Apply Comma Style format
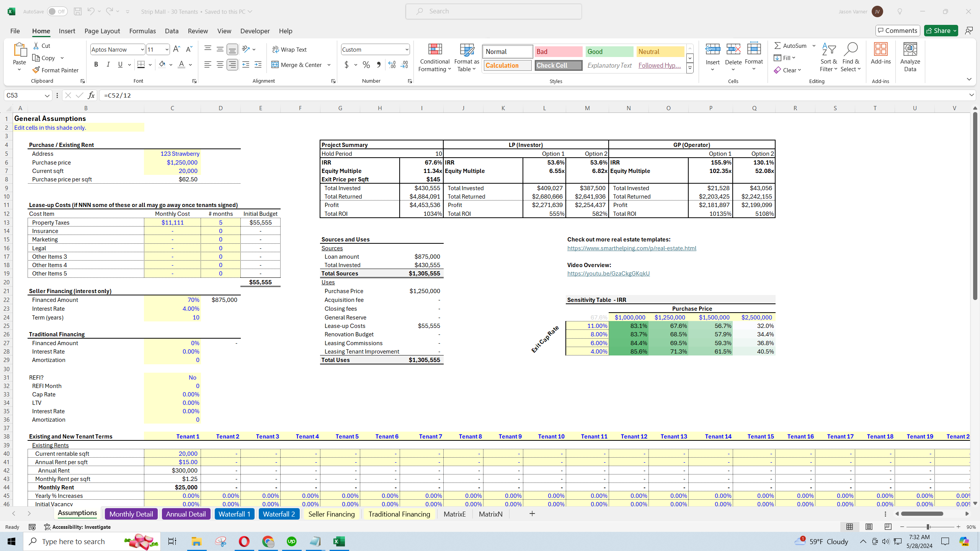Image resolution: width=980 pixels, height=551 pixels. pos(379,65)
